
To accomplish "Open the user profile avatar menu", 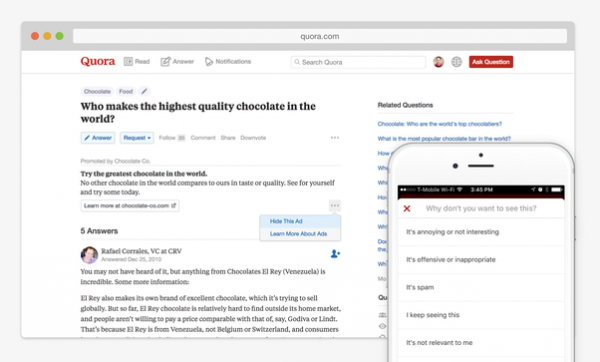I will coord(439,62).
